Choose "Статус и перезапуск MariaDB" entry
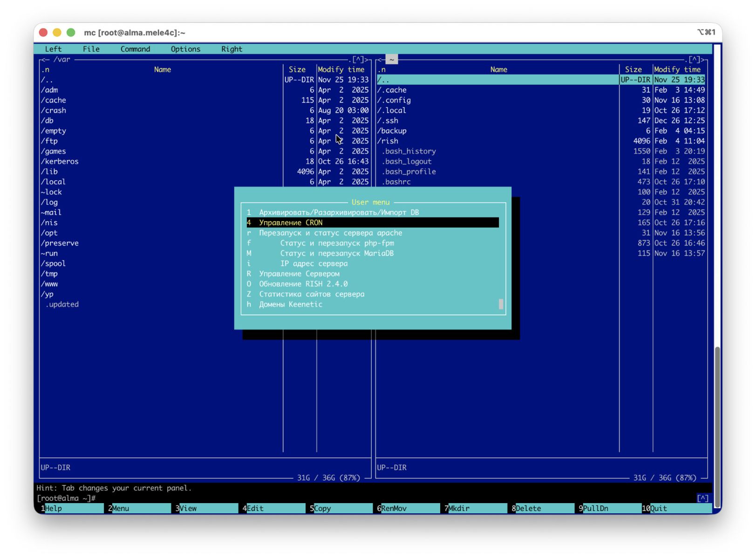The image size is (756, 559). click(336, 253)
